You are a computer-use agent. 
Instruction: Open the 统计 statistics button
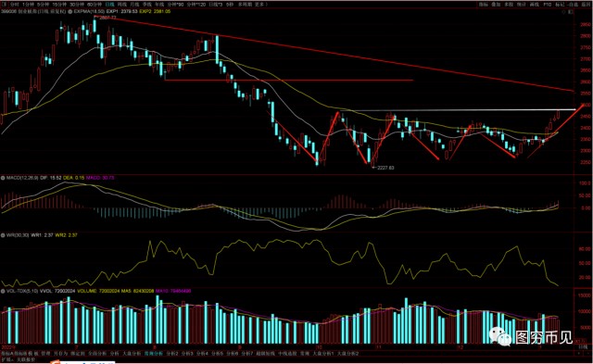pos(522,5)
